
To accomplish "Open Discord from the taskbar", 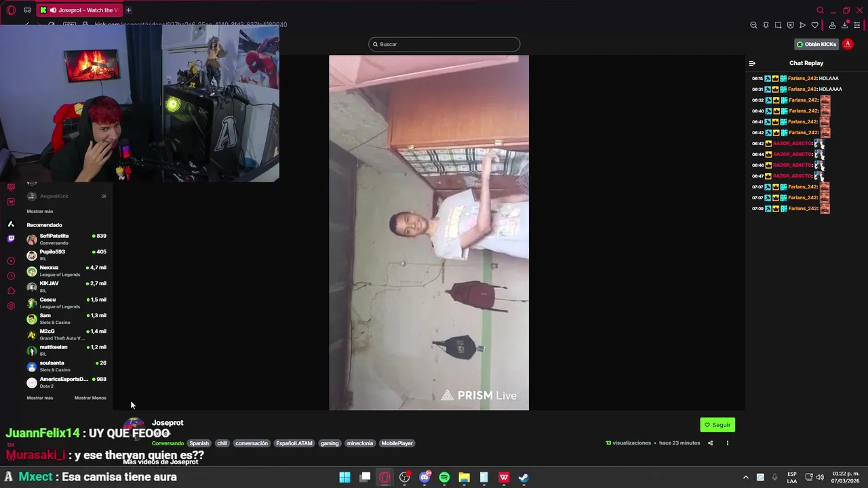I will coord(425,477).
